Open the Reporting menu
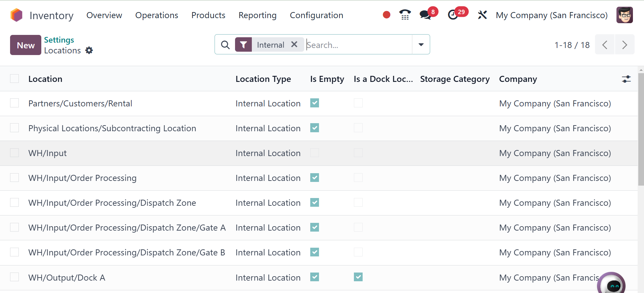The width and height of the screenshot is (644, 293). click(257, 15)
